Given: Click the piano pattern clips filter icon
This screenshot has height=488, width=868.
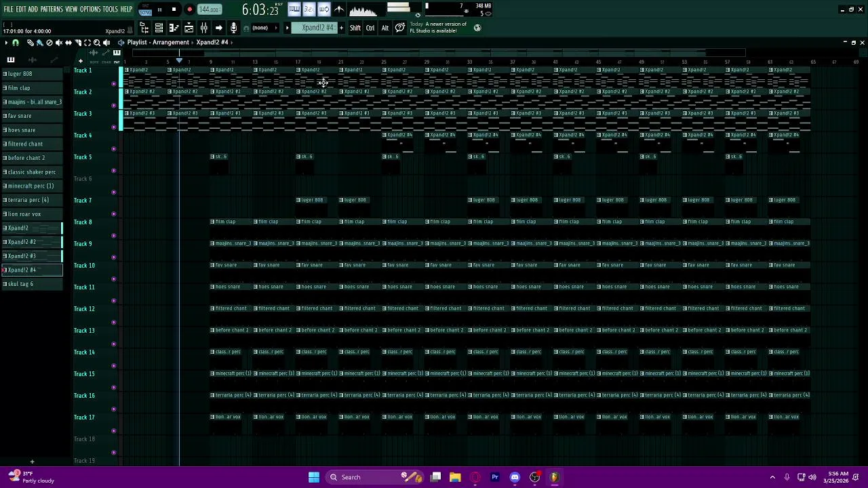Looking at the screenshot, I should point(10,60).
